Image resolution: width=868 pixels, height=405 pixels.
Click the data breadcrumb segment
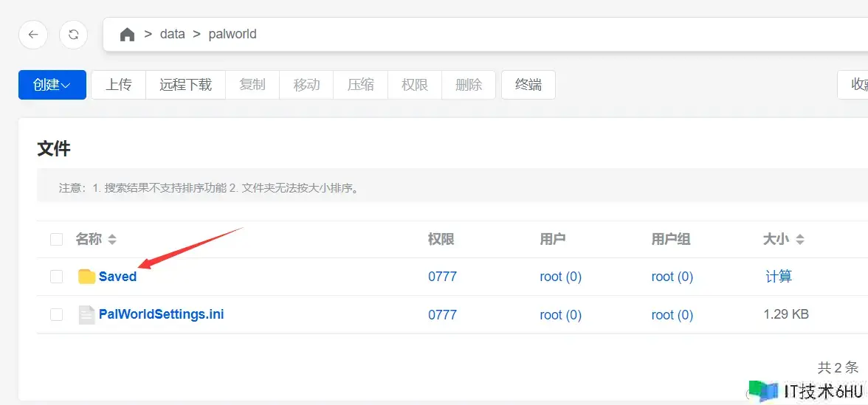(173, 35)
